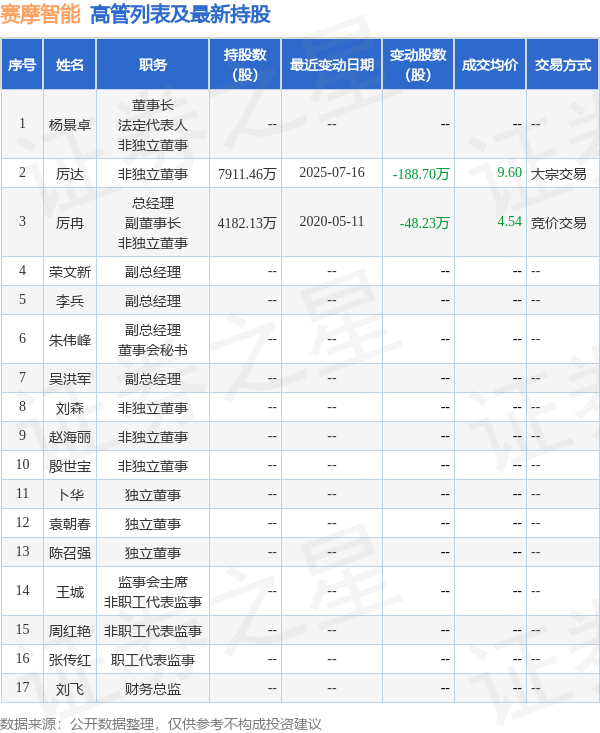Select the name 厉冉
This screenshot has height=733, width=600.
(70, 223)
